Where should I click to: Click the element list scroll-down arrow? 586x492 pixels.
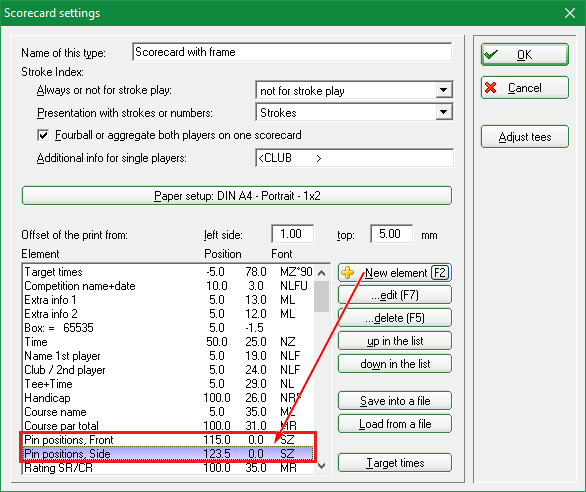point(321,466)
